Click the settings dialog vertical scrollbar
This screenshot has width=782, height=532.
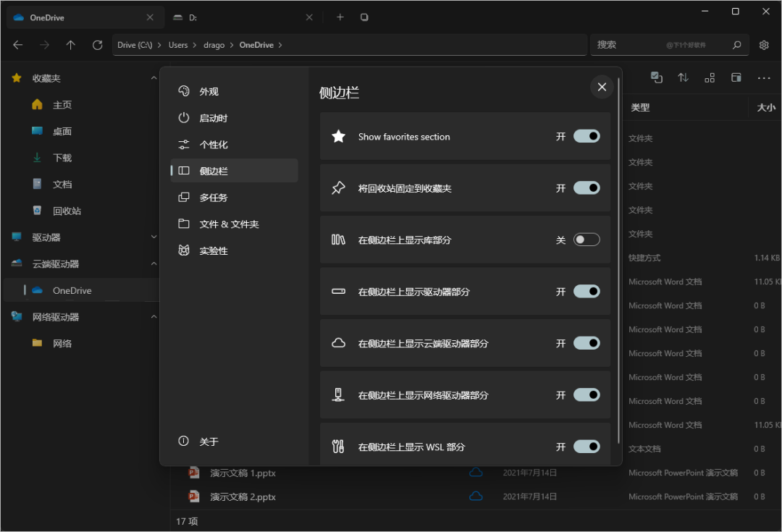[618, 261]
